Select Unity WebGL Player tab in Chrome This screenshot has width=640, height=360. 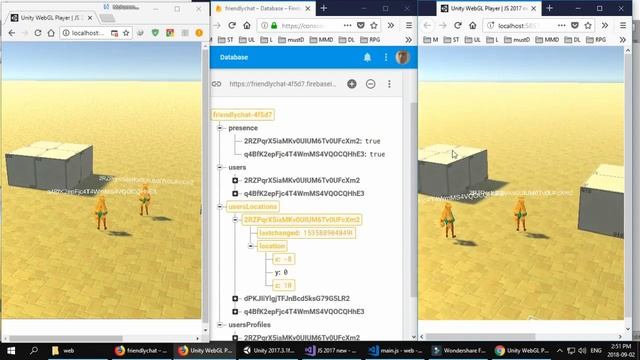click(x=52, y=18)
